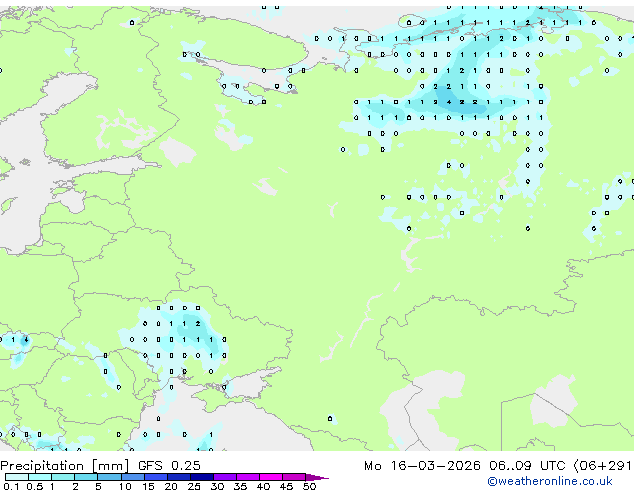Click the "50" legend scale label
This screenshot has width=634, height=490.
point(309,486)
